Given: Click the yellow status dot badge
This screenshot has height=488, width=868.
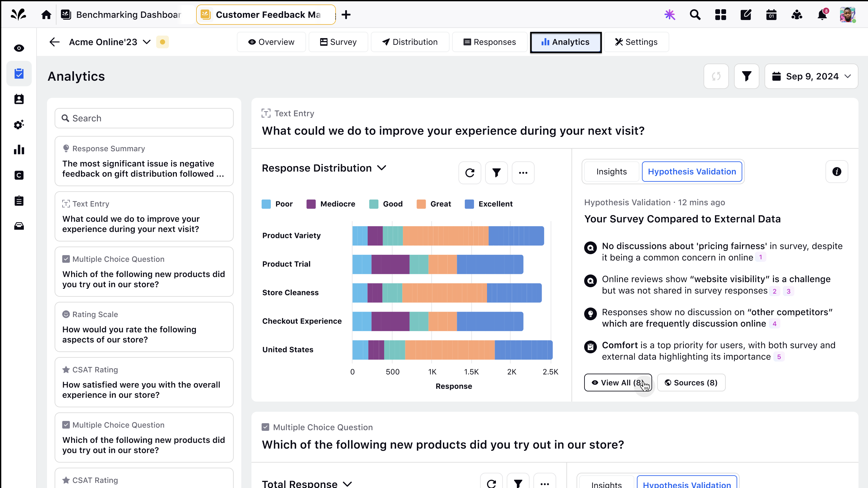Looking at the screenshot, I should coord(163,42).
